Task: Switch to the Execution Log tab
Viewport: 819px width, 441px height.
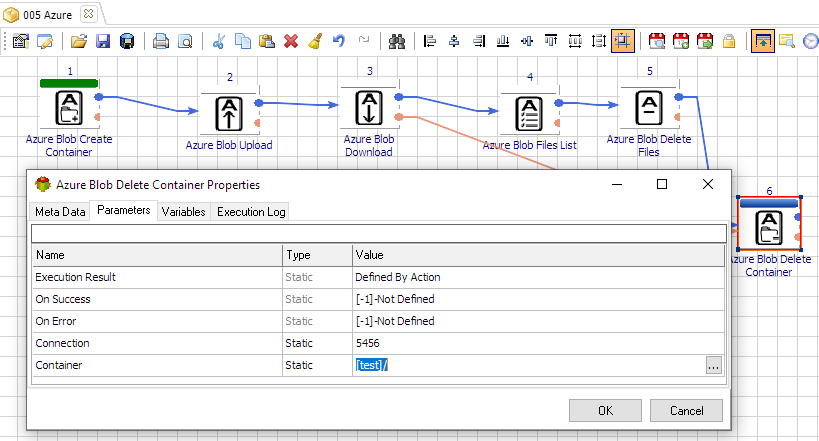Action: coord(251,212)
